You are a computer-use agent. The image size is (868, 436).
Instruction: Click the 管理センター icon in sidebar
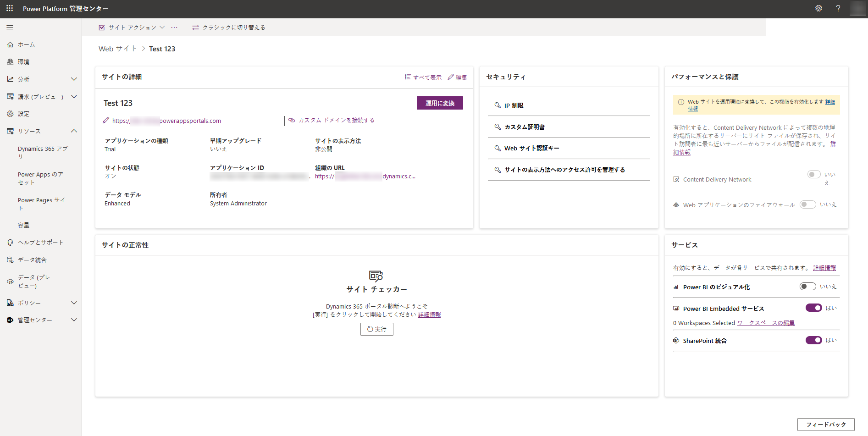tap(10, 320)
